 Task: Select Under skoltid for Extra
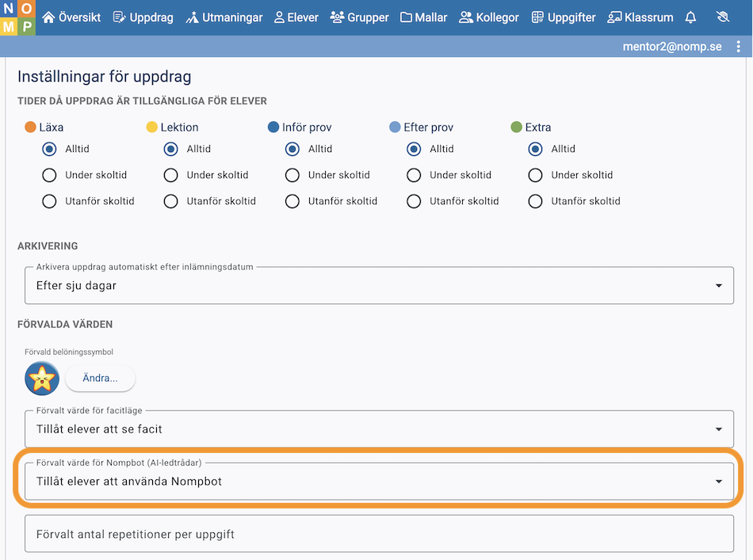(x=535, y=175)
